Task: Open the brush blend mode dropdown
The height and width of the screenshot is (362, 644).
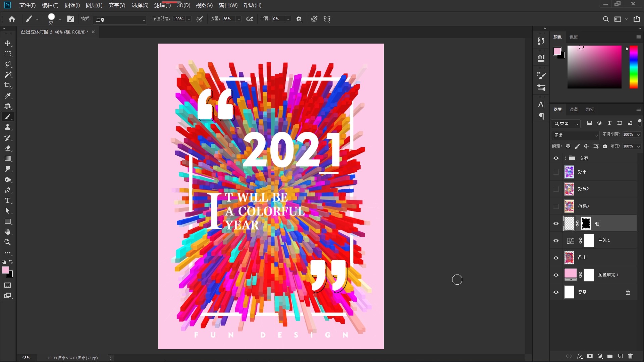Action: [120, 20]
